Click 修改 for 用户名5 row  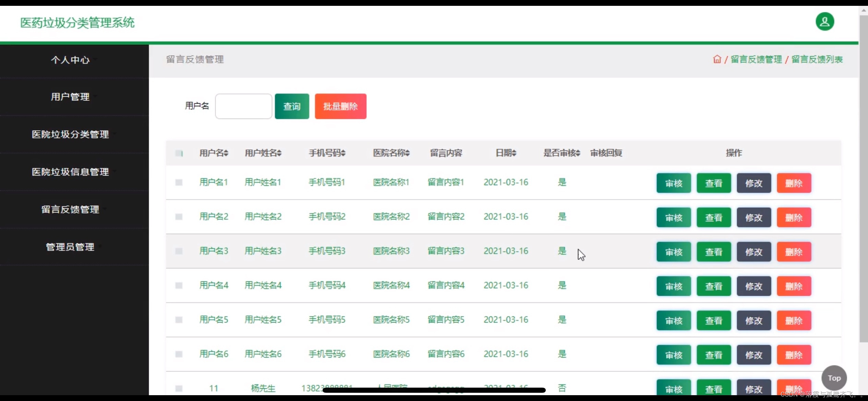pyautogui.click(x=754, y=320)
